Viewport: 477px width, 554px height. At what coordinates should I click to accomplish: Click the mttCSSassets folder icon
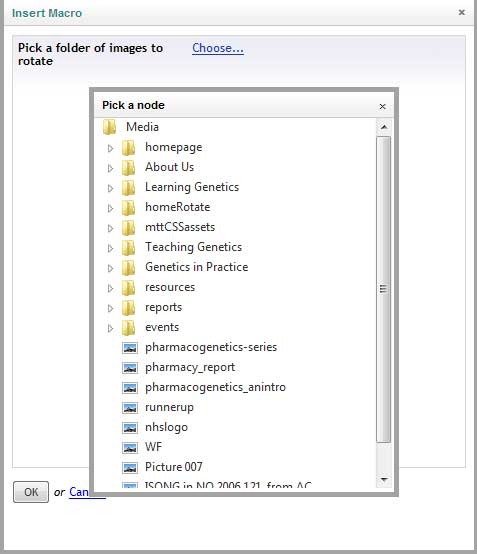(x=129, y=228)
